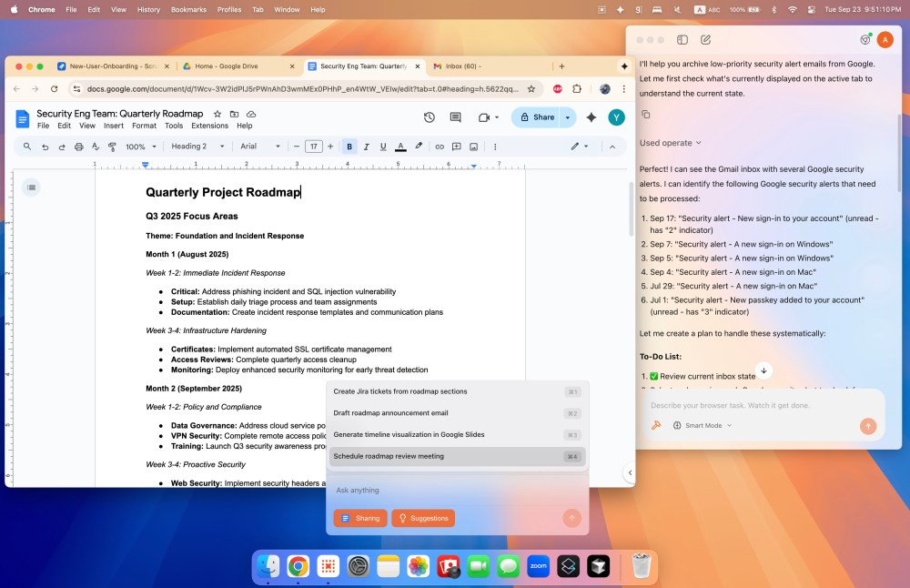This screenshot has height=588, width=910.
Task: Open the Extensions menu in Docs
Action: (x=209, y=126)
